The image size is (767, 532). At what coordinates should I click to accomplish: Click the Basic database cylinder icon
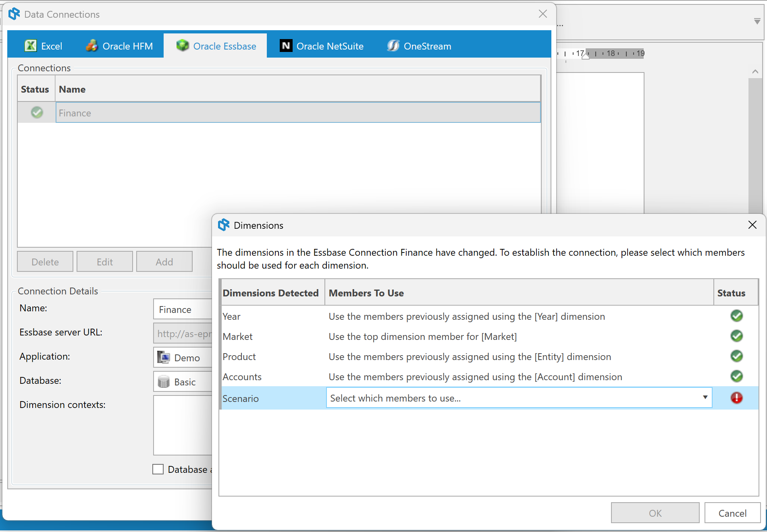164,381
